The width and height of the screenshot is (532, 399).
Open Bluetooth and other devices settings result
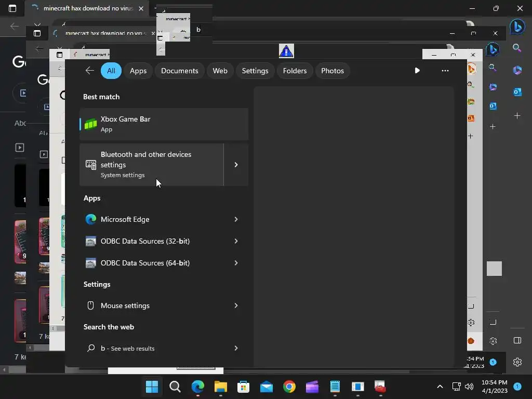[151, 165]
